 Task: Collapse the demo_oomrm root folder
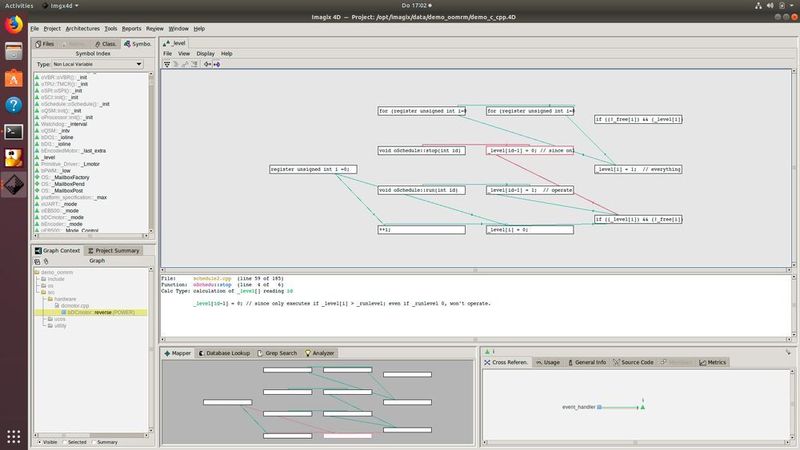click(x=37, y=272)
